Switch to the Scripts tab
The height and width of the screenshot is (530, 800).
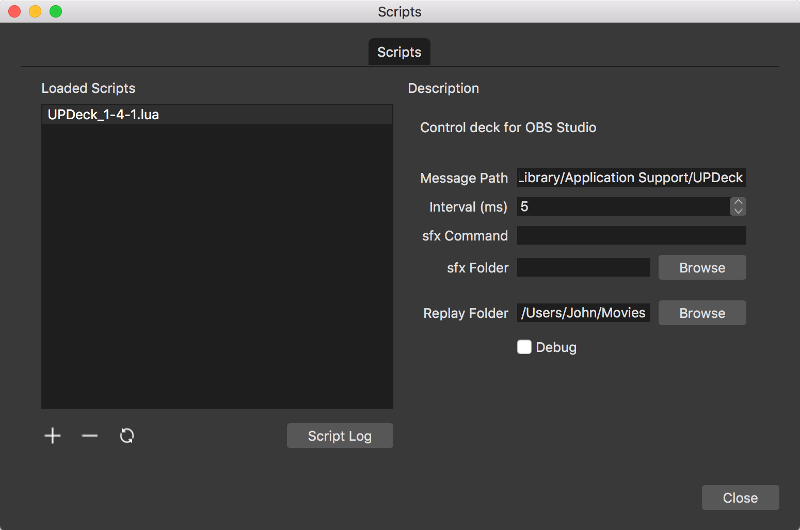[x=399, y=52]
